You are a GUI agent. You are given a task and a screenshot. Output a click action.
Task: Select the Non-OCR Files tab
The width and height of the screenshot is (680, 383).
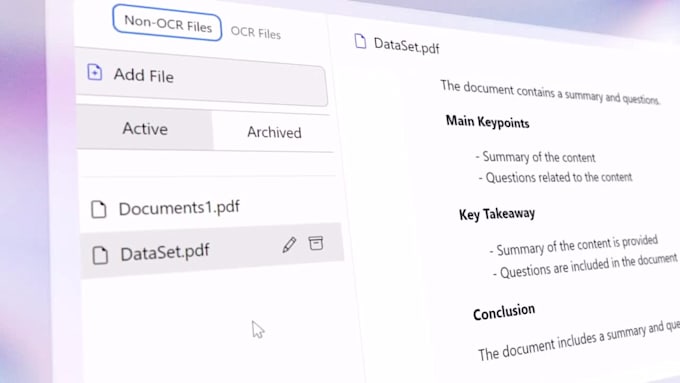tap(167, 23)
